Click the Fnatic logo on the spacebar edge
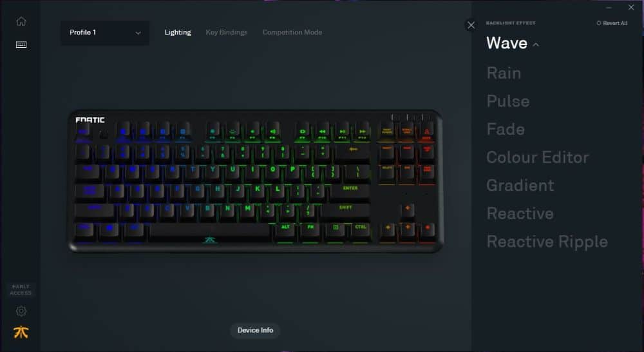The image size is (644, 352). (210, 240)
